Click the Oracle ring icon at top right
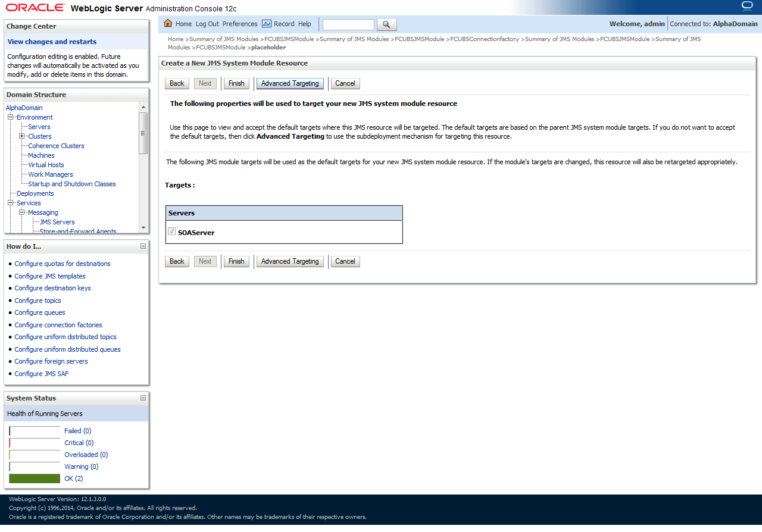 coord(748,7)
